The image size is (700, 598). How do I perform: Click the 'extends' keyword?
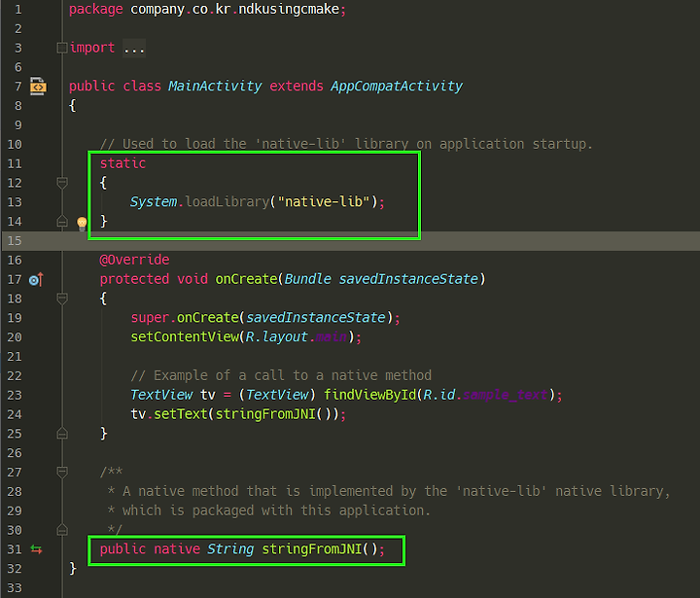(297, 86)
